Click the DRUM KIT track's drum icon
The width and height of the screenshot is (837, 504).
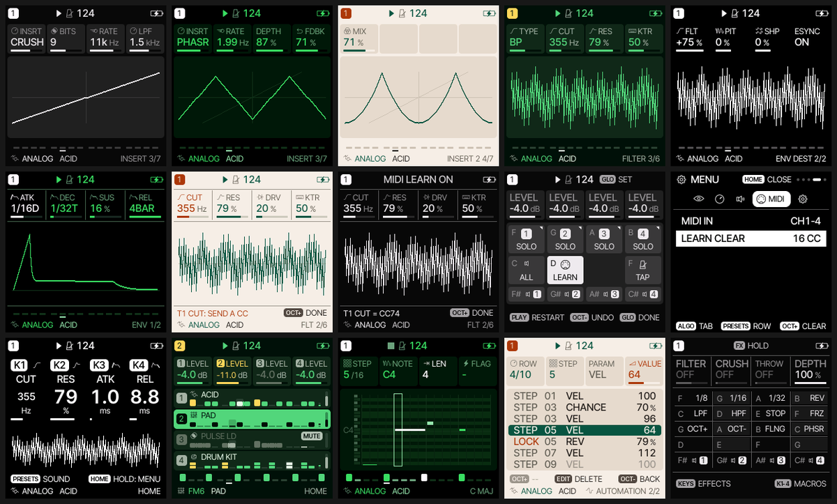[194, 457]
